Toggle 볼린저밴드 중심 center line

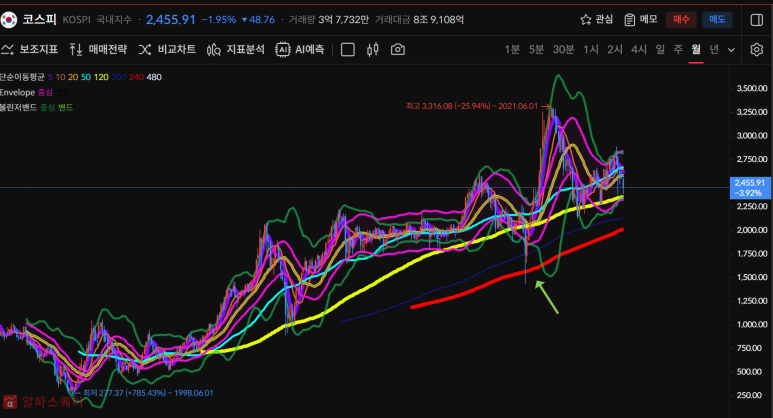(x=47, y=107)
